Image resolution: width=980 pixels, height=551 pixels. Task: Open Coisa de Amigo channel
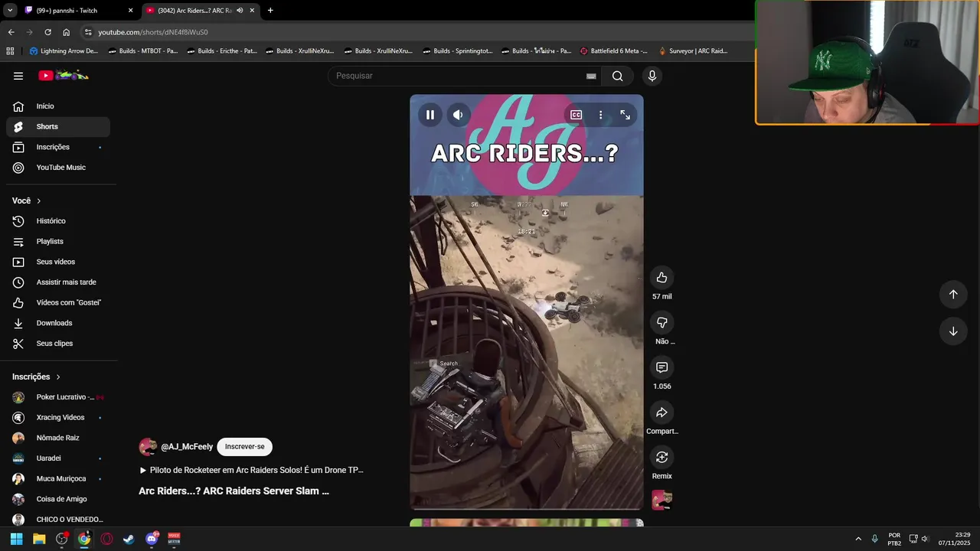(58, 499)
